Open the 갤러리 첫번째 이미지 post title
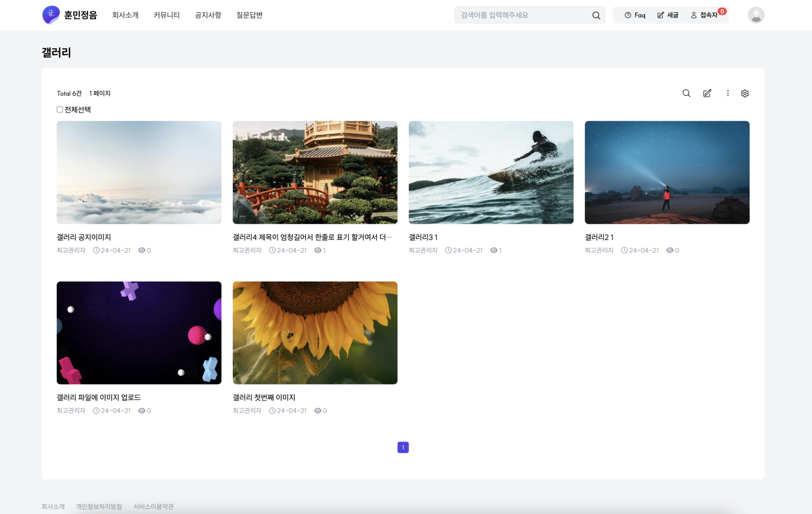812x514 pixels. (x=264, y=397)
